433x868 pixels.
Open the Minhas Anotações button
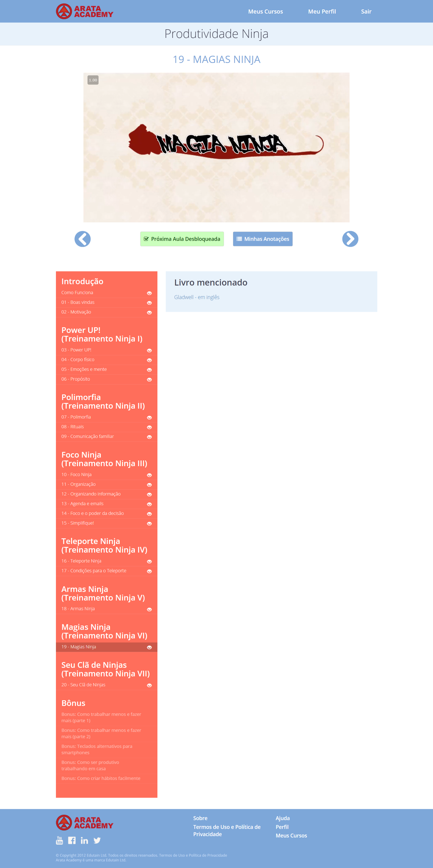coord(263,239)
